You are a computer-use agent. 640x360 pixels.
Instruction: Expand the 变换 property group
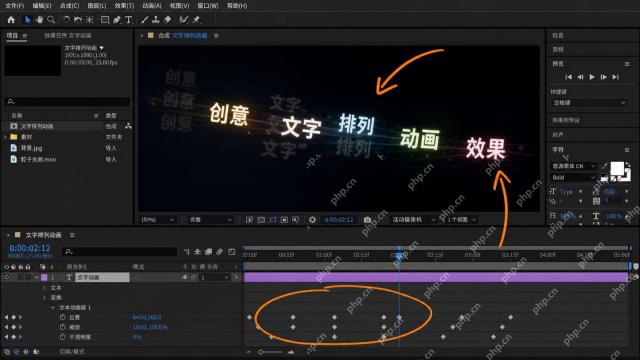(44, 298)
